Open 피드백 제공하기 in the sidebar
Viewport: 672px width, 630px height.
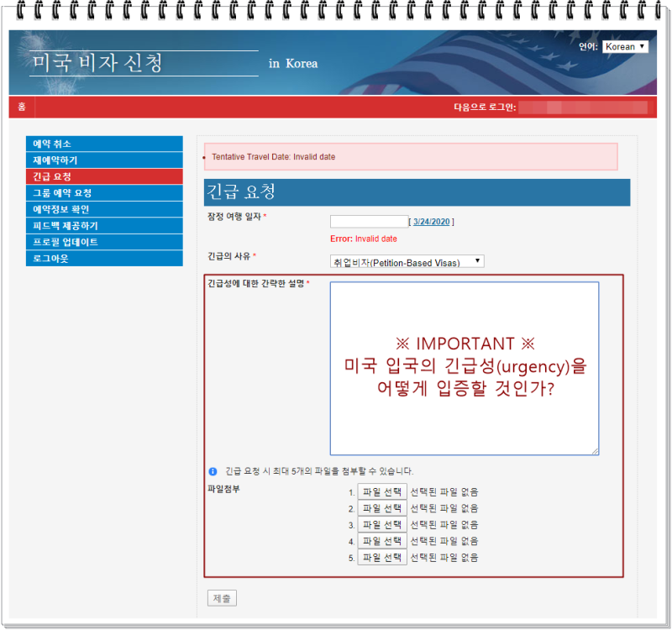tap(104, 225)
